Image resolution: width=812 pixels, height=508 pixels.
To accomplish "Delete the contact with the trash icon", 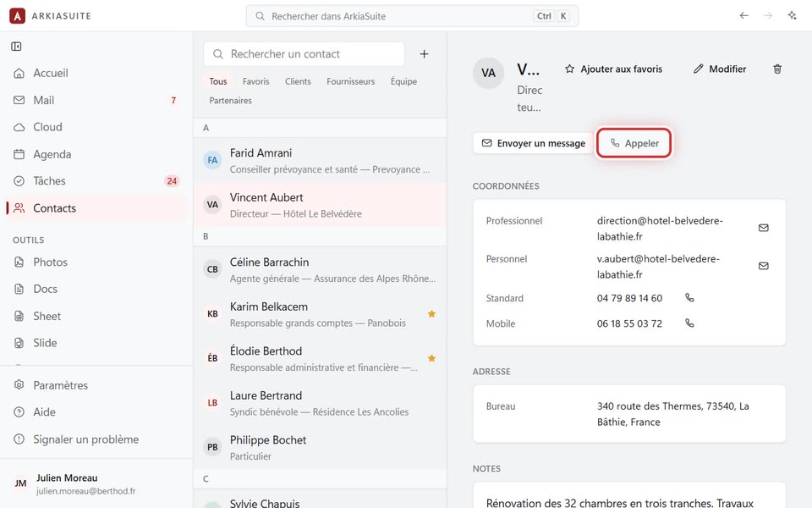I will pyautogui.click(x=777, y=69).
